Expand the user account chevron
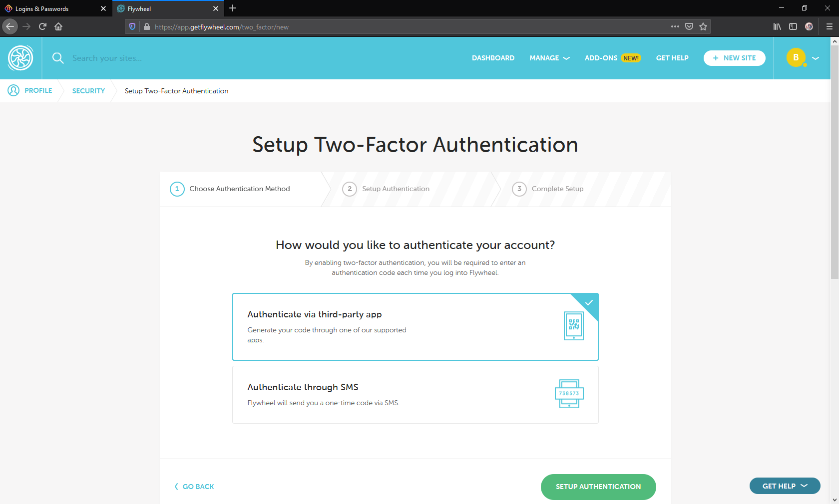The width and height of the screenshot is (839, 504). point(816,58)
